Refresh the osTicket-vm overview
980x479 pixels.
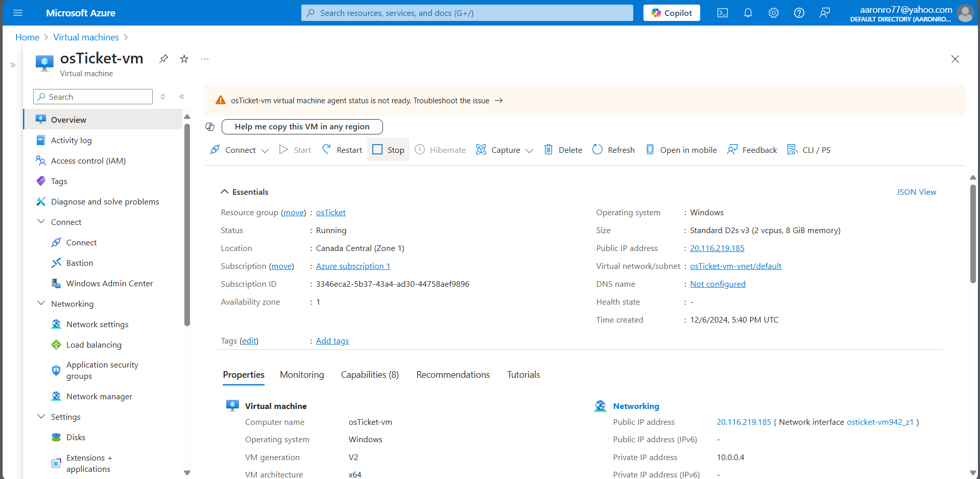point(613,149)
